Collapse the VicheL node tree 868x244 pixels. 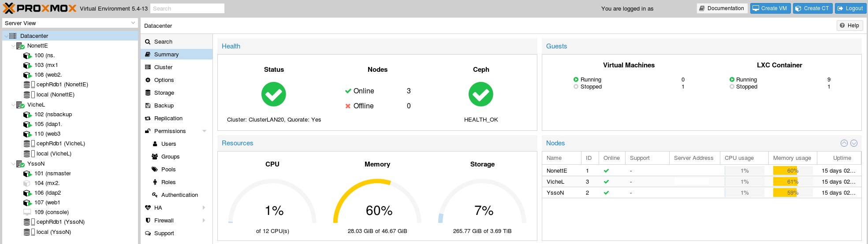[x=13, y=105]
